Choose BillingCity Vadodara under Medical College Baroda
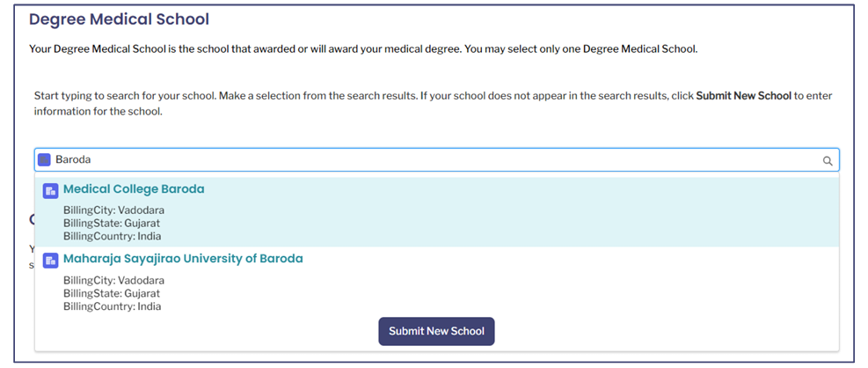Viewport: 868px width, 368px height. point(113,210)
